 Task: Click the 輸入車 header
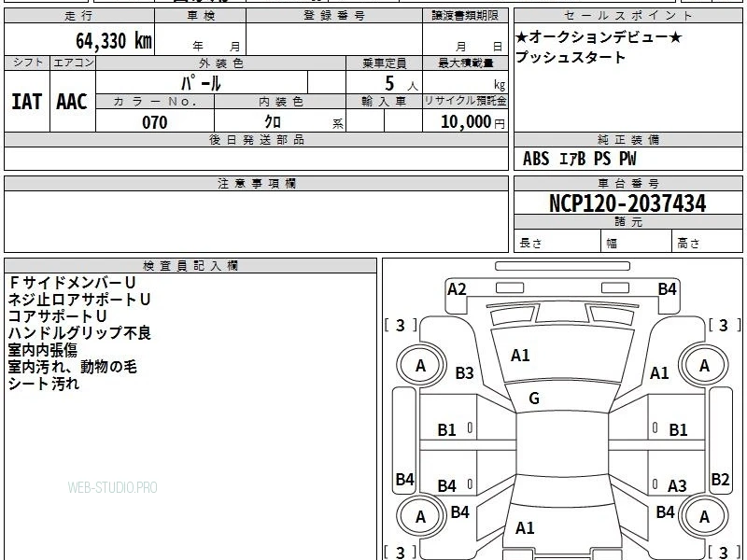tap(384, 102)
